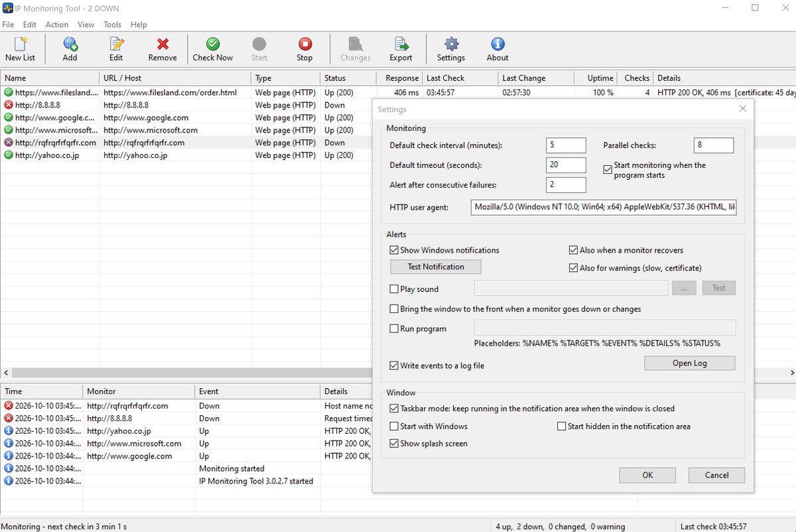The width and height of the screenshot is (796, 532).
Task: Click green status icon of filesland row
Action: 9,93
